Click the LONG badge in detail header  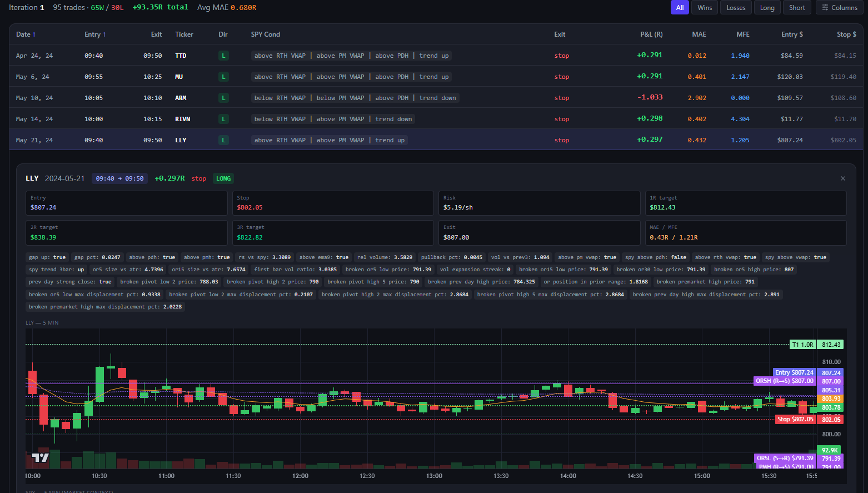click(x=223, y=178)
